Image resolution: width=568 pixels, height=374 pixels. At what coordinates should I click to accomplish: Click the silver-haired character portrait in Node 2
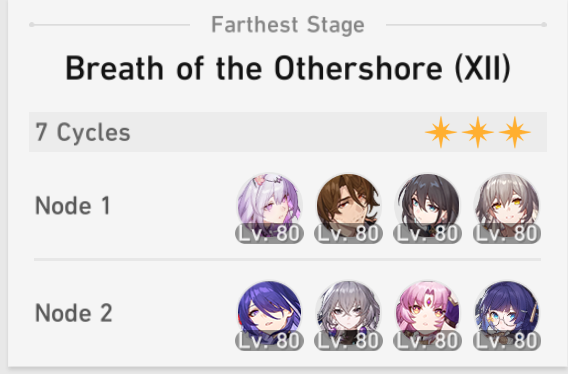tap(348, 313)
